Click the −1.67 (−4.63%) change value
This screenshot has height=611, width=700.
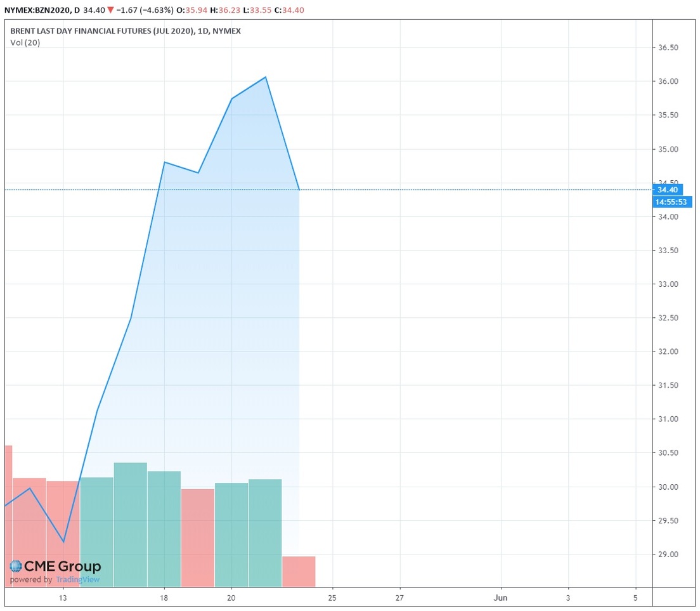pyautogui.click(x=147, y=11)
